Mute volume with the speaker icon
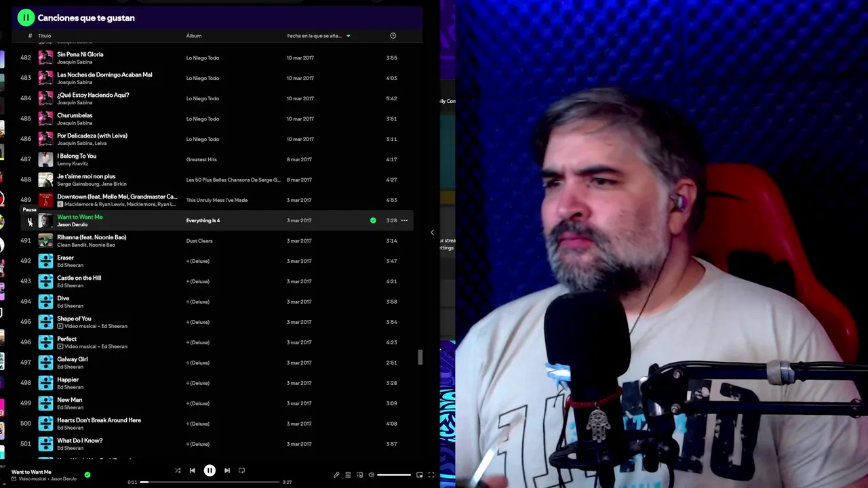Image resolution: width=868 pixels, height=488 pixels. (371, 475)
